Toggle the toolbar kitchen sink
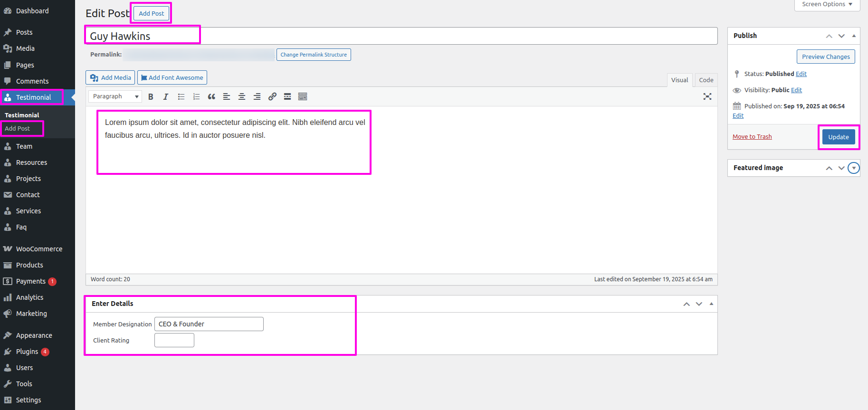Screen dimensions: 868x410 (303, 97)
